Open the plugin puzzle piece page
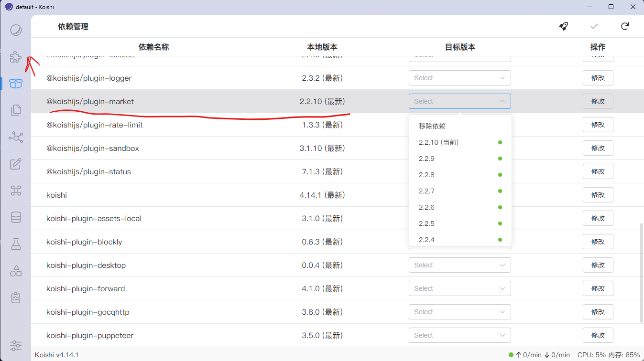The height and width of the screenshot is (361, 644). [x=16, y=57]
